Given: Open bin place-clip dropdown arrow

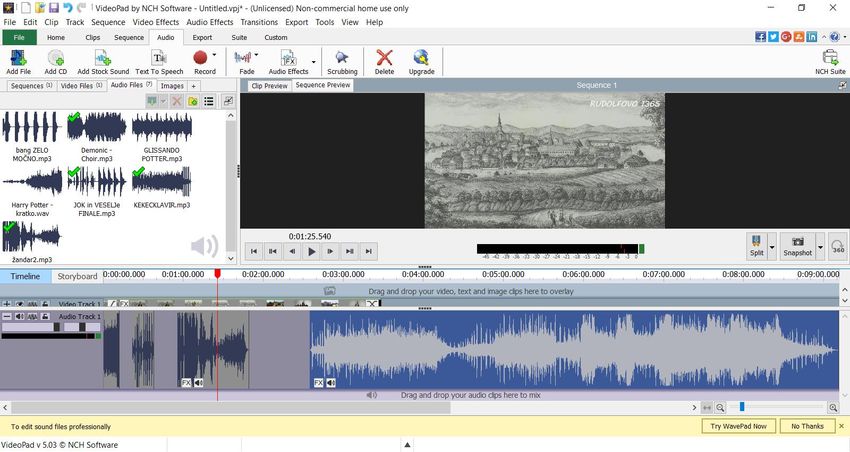Looking at the screenshot, I should [163, 101].
